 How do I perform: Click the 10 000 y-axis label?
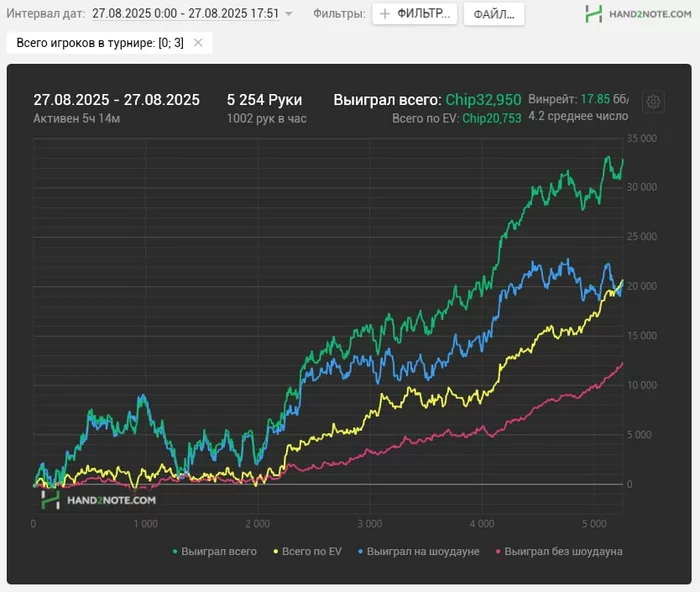click(642, 385)
